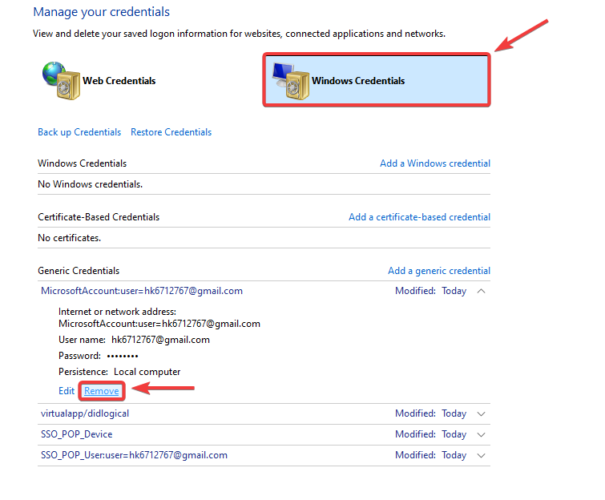Switch to the Web Credentials tab
The height and width of the screenshot is (500, 605).
click(117, 80)
